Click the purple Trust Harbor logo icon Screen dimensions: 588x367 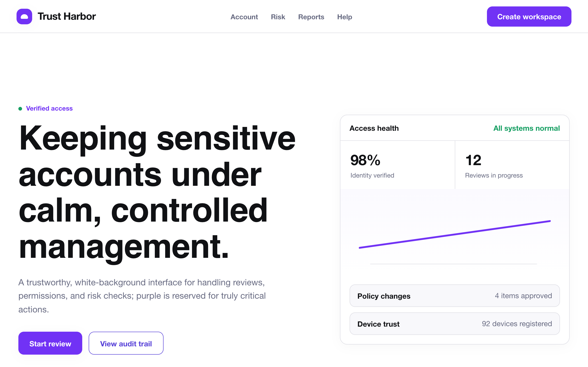coord(24,17)
